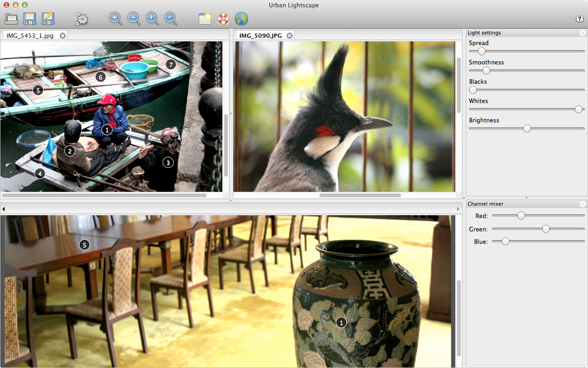Click the Zoom to Fit magnifier
Image resolution: width=588 pixels, height=368 pixels.
click(171, 18)
